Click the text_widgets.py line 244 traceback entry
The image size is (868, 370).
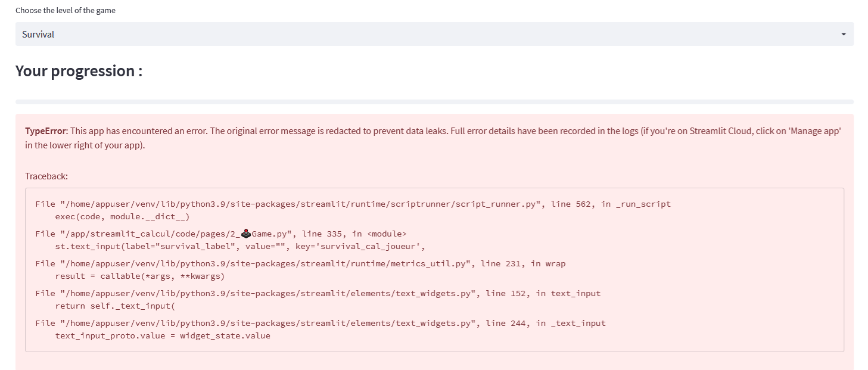click(320, 323)
